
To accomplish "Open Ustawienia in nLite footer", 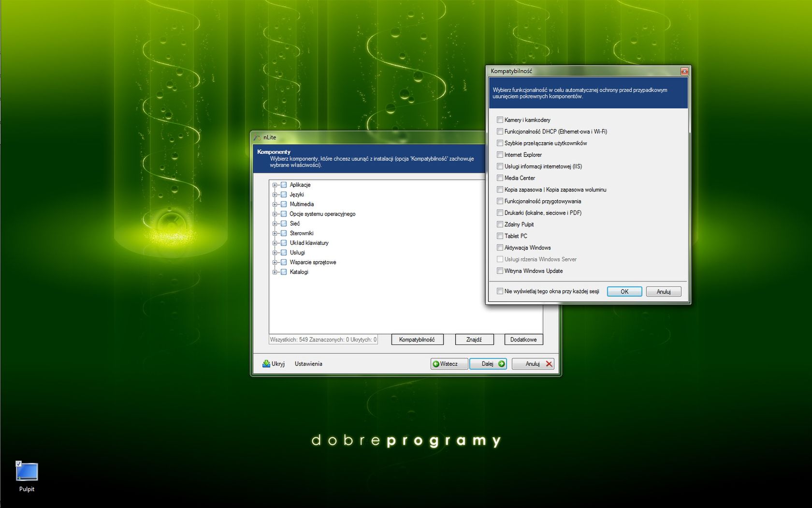I will click(308, 364).
